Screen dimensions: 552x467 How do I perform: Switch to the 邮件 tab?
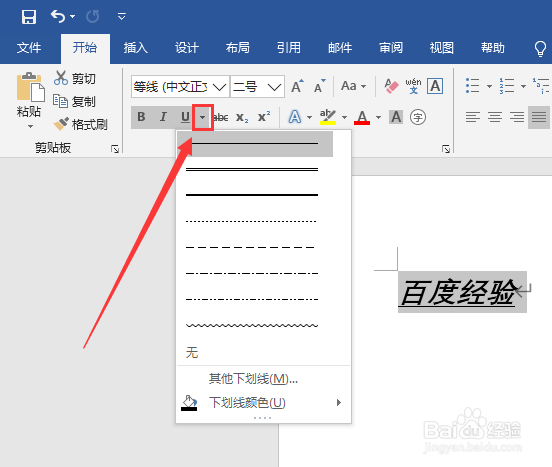click(340, 48)
